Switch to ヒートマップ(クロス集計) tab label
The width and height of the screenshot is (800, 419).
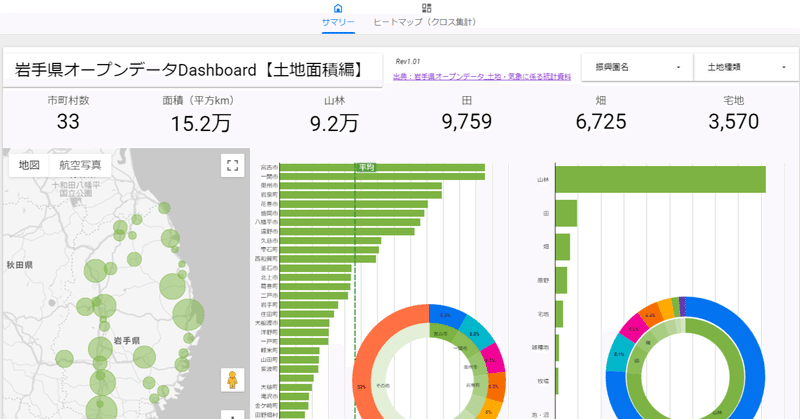click(x=425, y=22)
